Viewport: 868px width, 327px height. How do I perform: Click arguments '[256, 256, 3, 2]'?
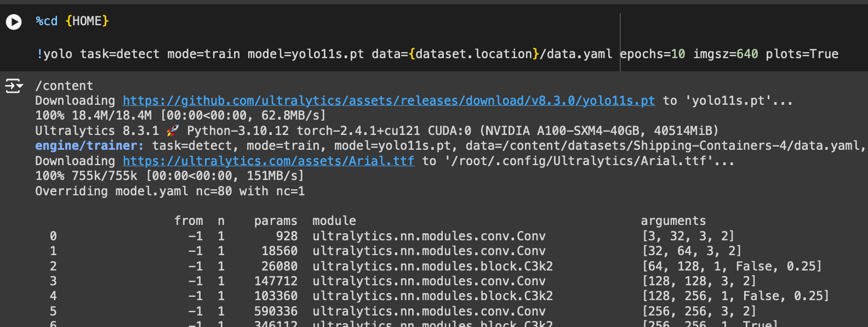tap(699, 311)
